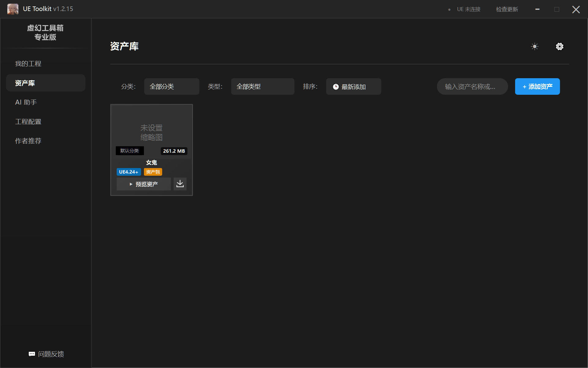This screenshot has width=588, height=368.
Task: Close the UE Toolkit window
Action: (x=576, y=10)
